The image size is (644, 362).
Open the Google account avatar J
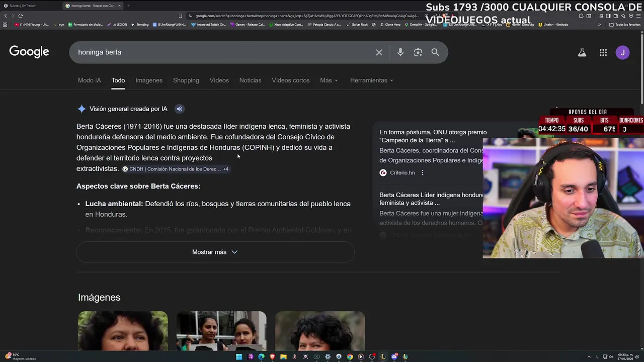622,52
